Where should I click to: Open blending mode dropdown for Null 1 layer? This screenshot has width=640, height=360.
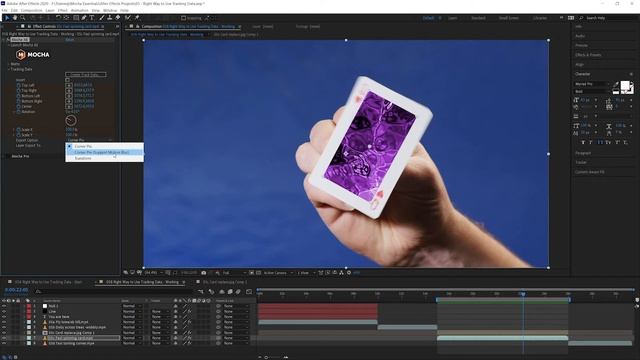coord(132,306)
